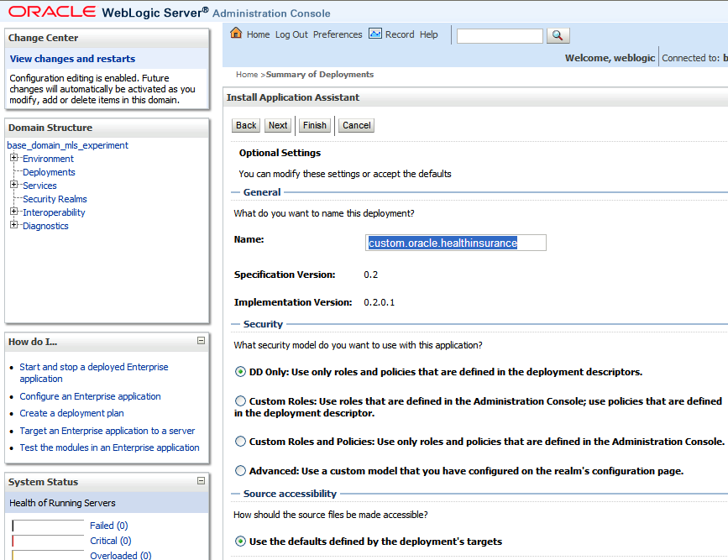The height and width of the screenshot is (560, 728).
Task: Click the Next button
Action: 278,125
